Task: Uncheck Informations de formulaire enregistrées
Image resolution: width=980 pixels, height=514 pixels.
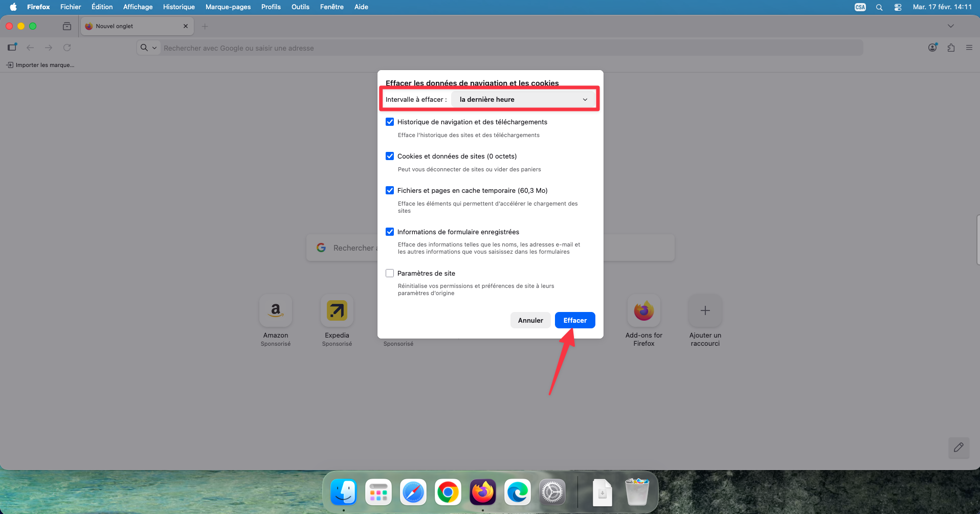Action: [x=390, y=232]
